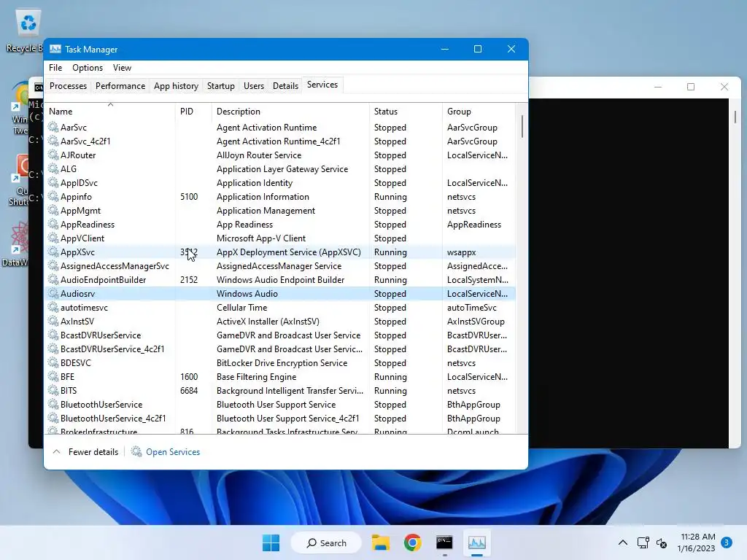This screenshot has width=747, height=560.
Task: Select the Services tab
Action: coord(322,85)
